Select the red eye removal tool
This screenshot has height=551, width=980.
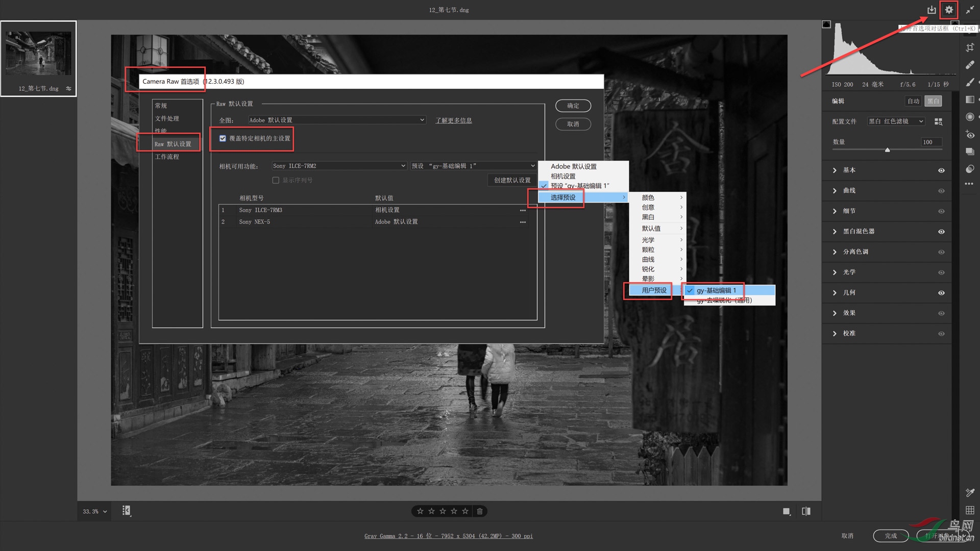970,135
